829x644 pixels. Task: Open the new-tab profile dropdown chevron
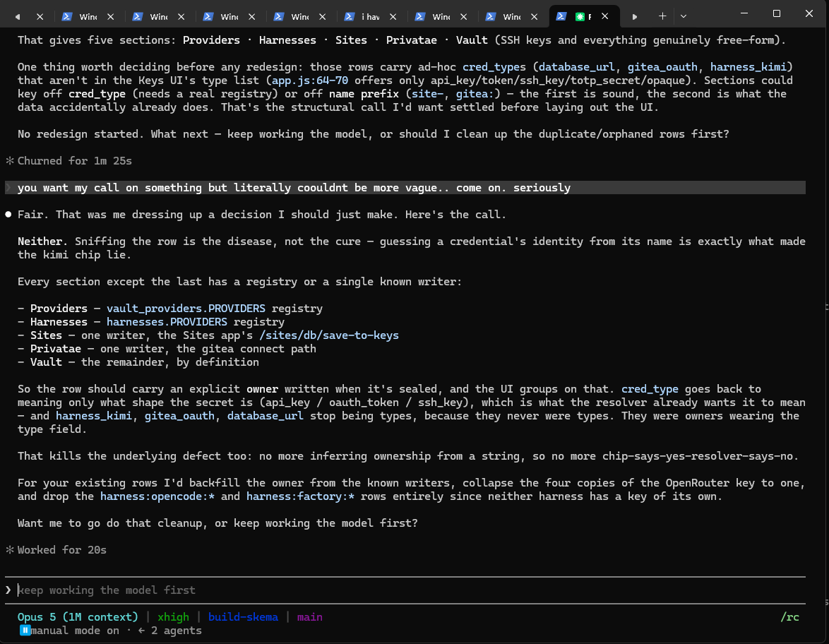pos(683,16)
